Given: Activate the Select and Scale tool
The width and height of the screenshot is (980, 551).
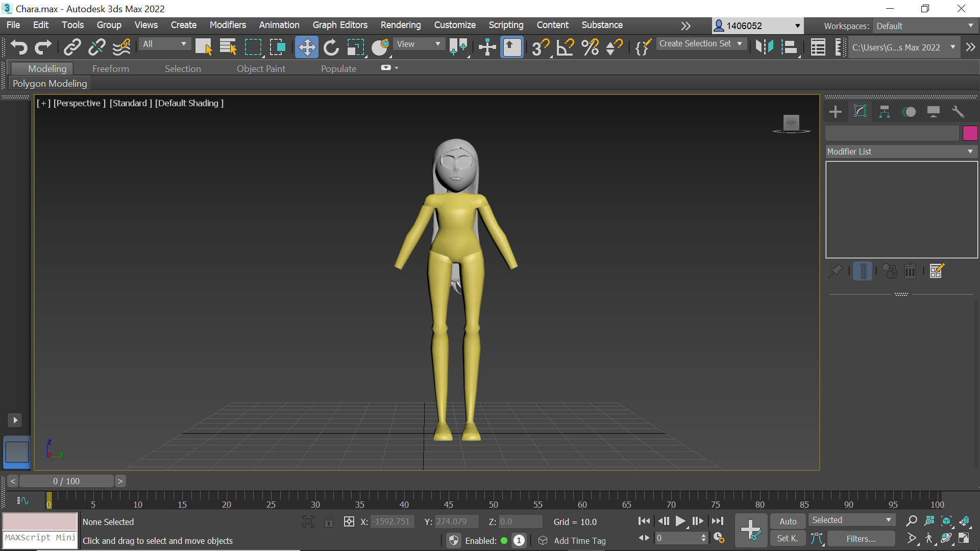Looking at the screenshot, I should tap(356, 47).
